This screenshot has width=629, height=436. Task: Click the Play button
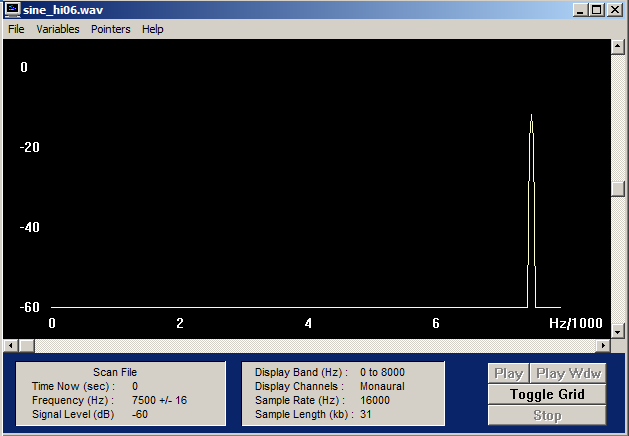point(509,373)
